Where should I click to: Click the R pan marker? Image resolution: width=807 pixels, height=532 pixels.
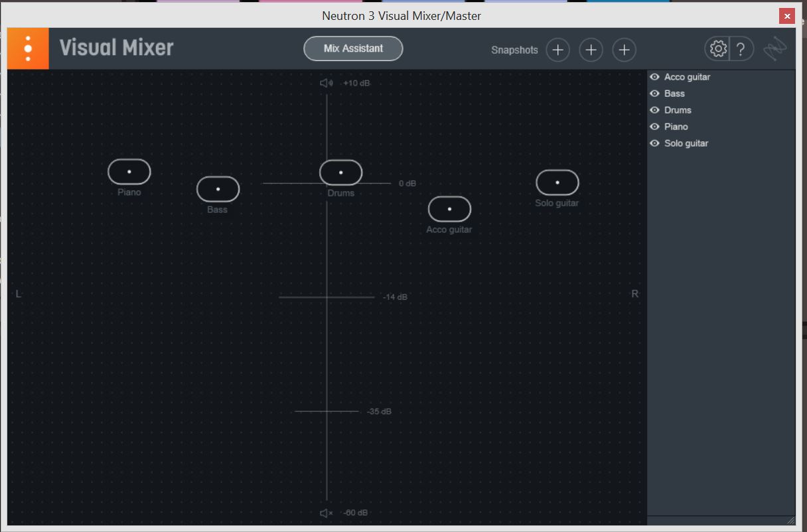(x=635, y=294)
